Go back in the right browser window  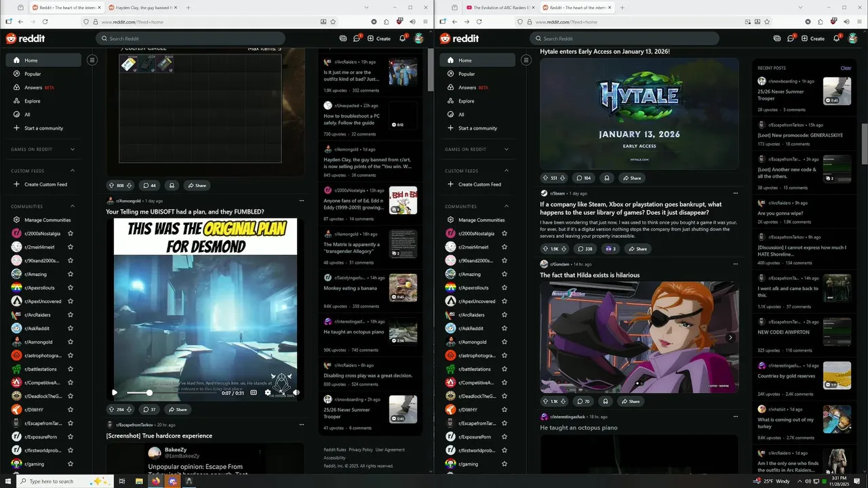[x=455, y=22]
